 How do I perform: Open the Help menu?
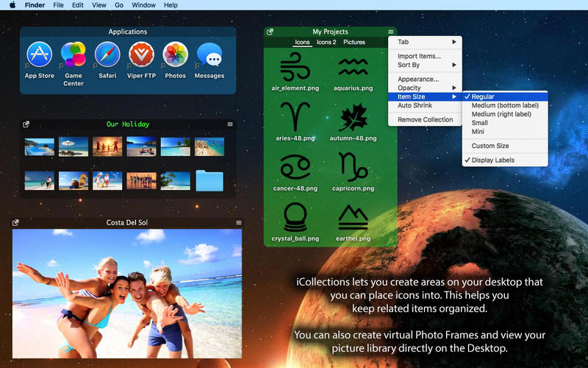point(171,5)
